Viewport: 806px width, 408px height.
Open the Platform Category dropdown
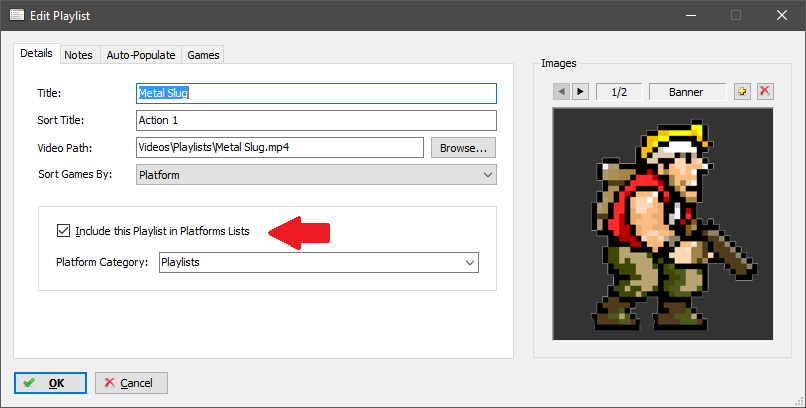[319, 262]
